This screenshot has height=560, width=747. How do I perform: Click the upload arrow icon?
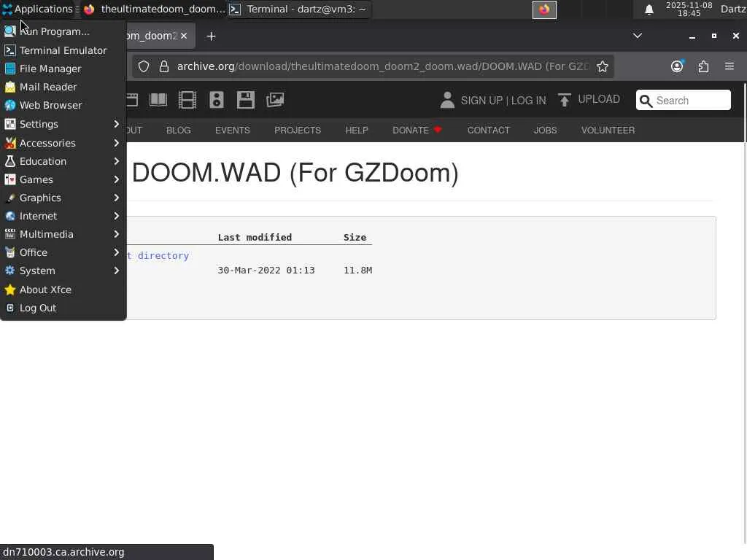565,100
